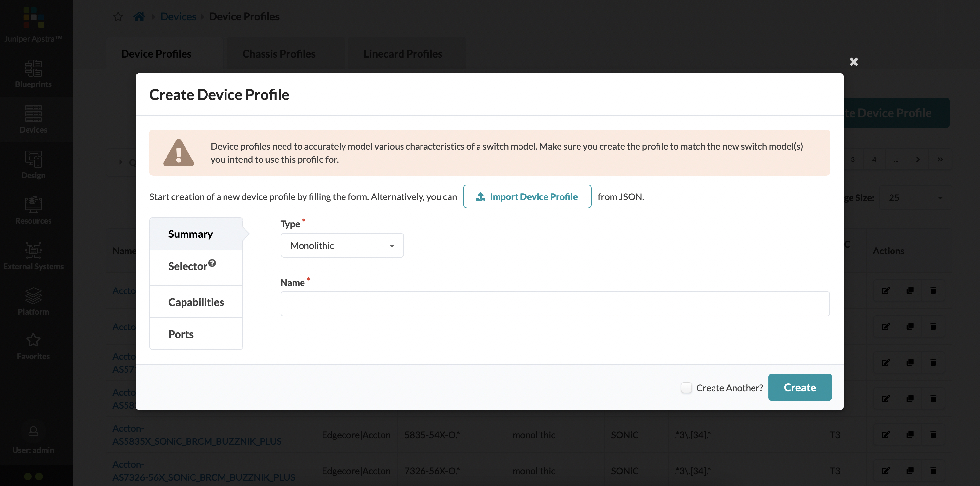Follow the Devices breadcrumb link
Viewport: 980px width, 486px height.
178,17
